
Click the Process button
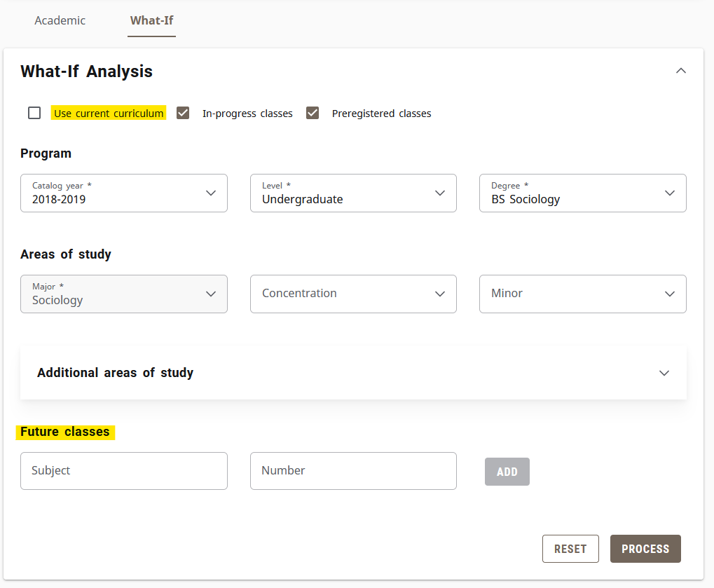[645, 549]
